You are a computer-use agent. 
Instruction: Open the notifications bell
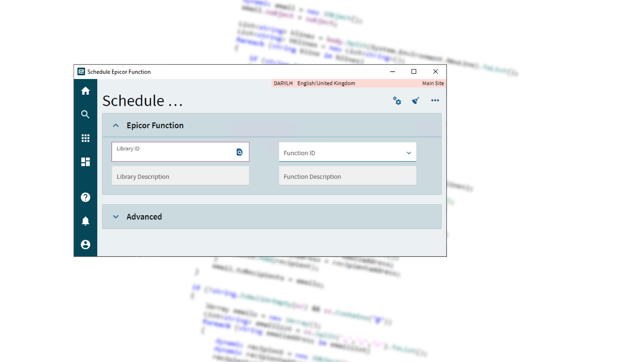pyautogui.click(x=85, y=221)
